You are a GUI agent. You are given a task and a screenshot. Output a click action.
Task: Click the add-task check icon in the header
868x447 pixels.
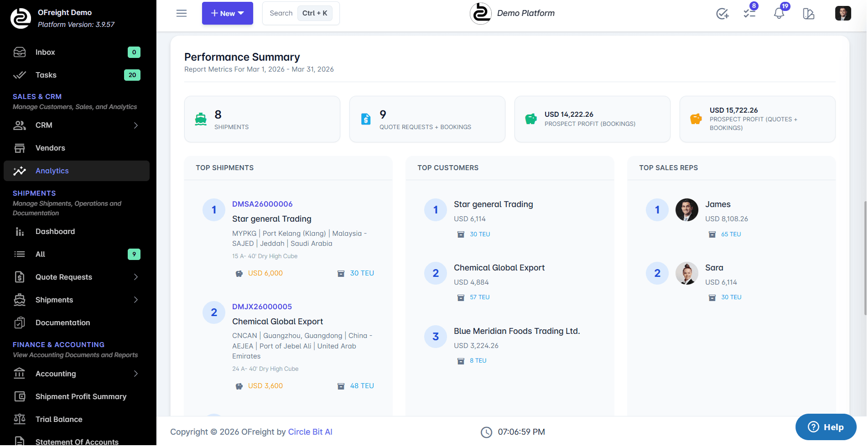click(722, 14)
